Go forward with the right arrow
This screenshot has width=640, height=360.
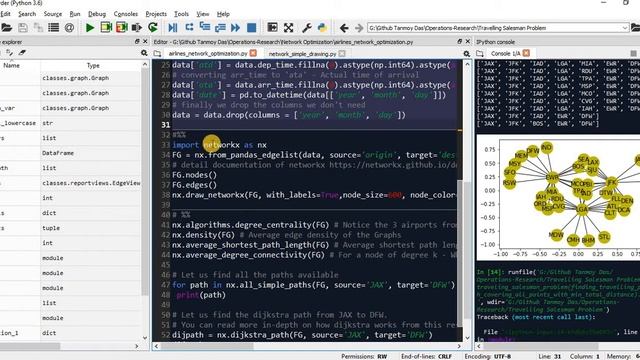tap(359, 28)
